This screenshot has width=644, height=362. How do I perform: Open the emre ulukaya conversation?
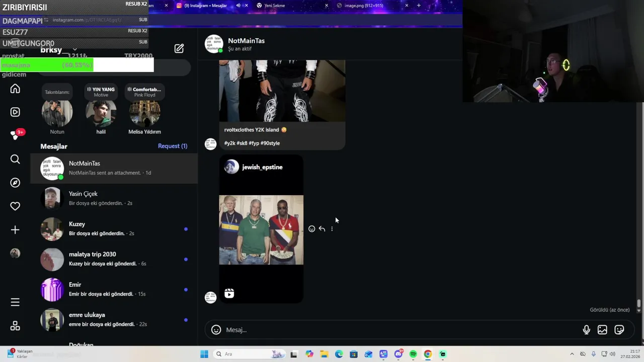click(114, 319)
